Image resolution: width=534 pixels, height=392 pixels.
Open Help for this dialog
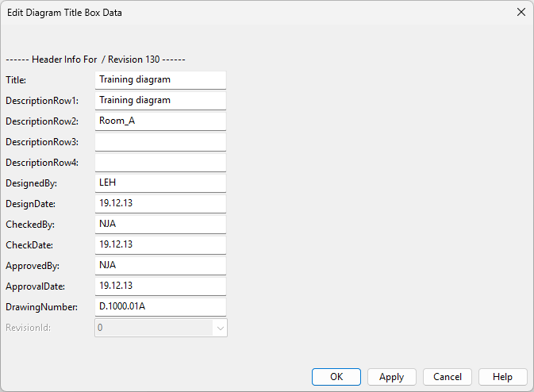(x=502, y=377)
